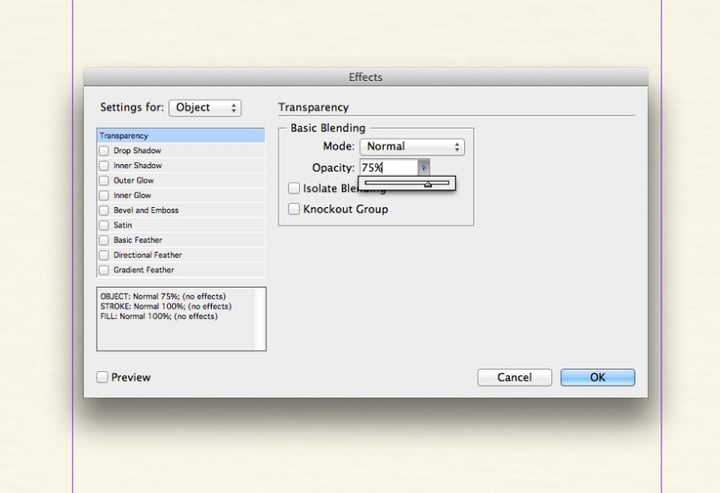720x493 pixels.
Task: Click inside the Opacity value field
Action: [388, 168]
